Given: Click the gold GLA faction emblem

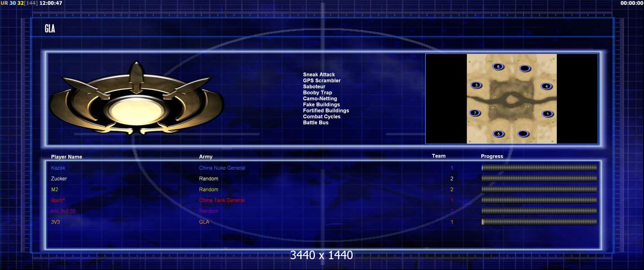Looking at the screenshot, I should tap(137, 99).
